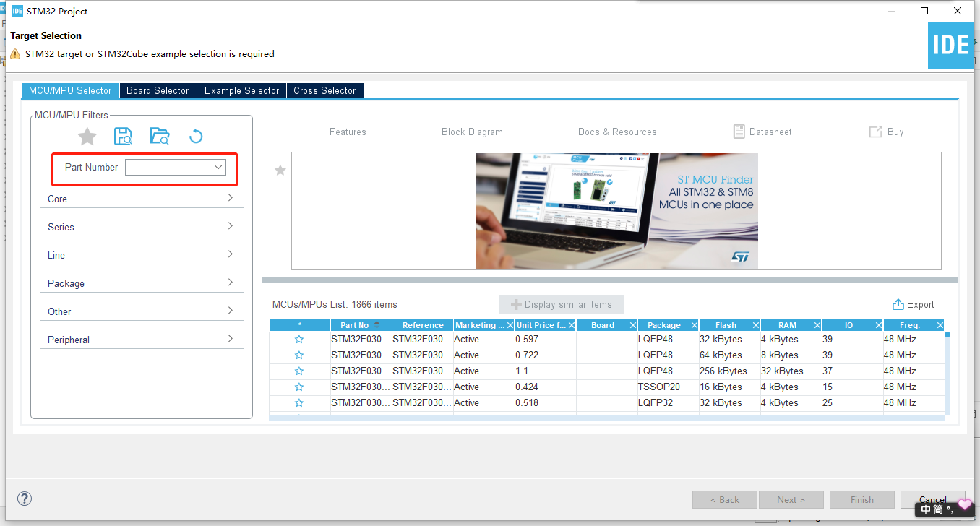Star the LQFP32 MCU row
The height and width of the screenshot is (526, 980).
299,402
